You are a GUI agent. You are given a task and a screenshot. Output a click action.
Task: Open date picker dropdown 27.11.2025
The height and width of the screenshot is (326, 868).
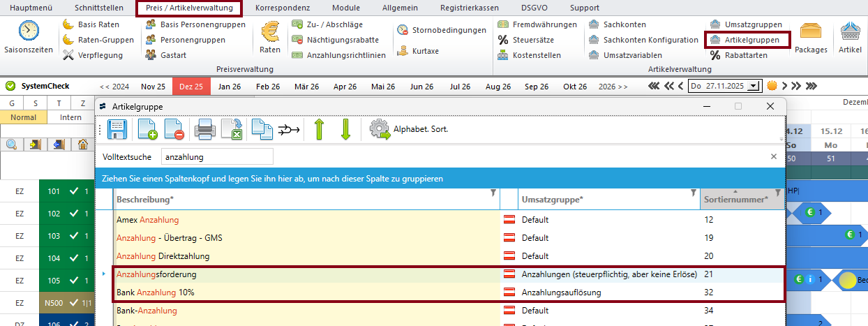(752, 86)
